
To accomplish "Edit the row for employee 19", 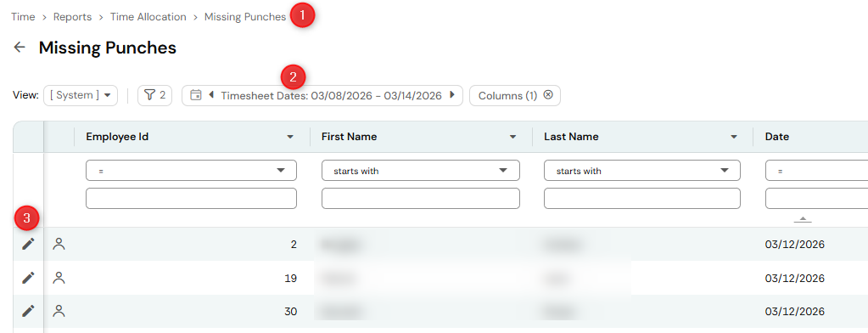I will (x=28, y=278).
